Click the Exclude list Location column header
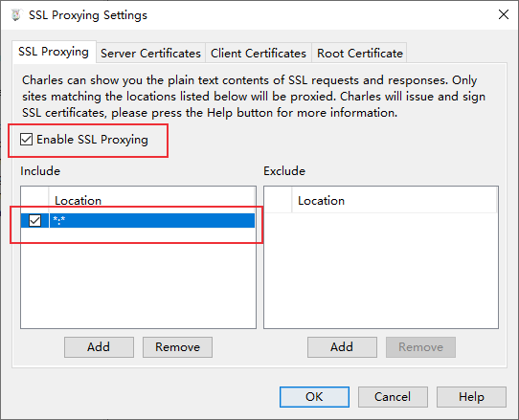519x420 pixels. coord(394,200)
